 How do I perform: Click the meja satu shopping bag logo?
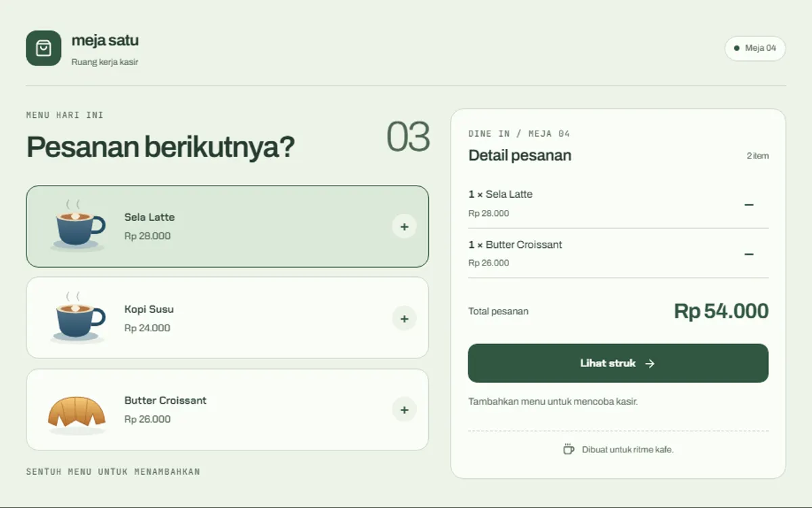(43, 48)
